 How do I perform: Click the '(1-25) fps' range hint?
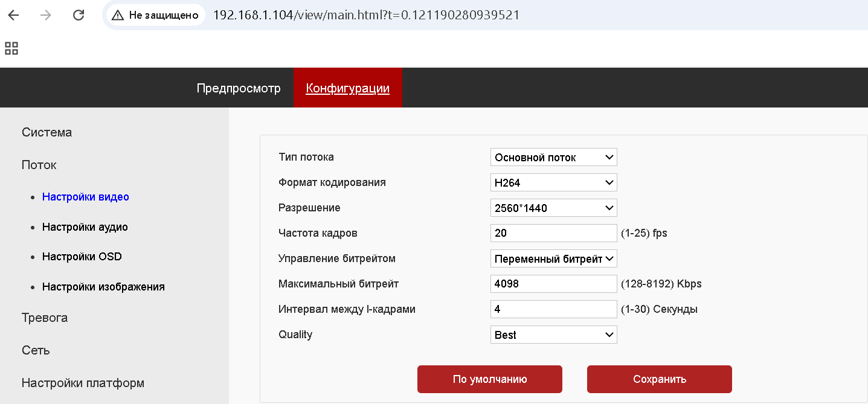point(644,233)
